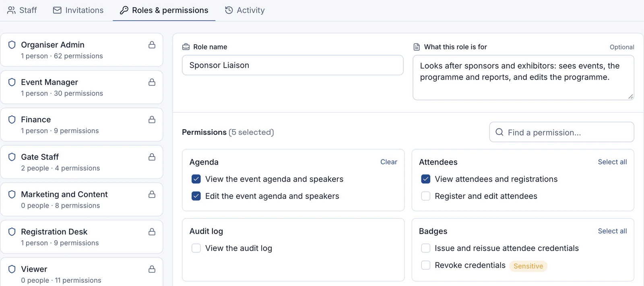Check Issue and reissue attendee credentials
This screenshot has height=286, width=644.
tap(425, 248)
